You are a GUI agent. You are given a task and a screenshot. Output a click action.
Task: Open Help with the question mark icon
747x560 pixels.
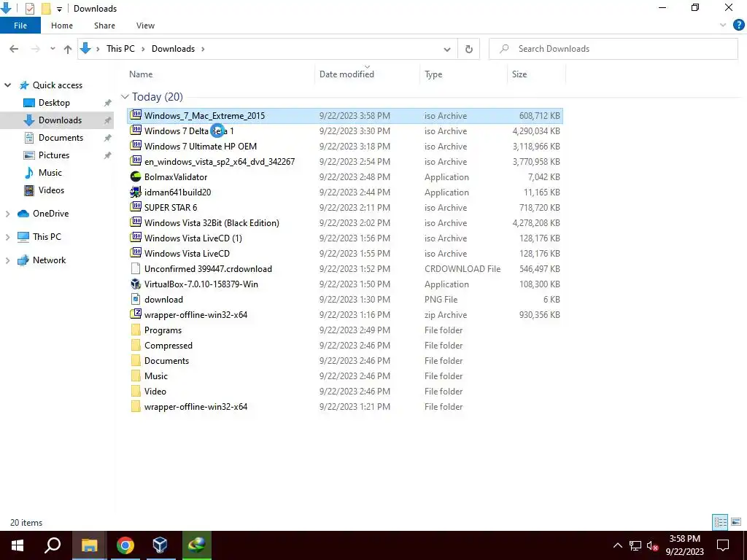coord(738,26)
